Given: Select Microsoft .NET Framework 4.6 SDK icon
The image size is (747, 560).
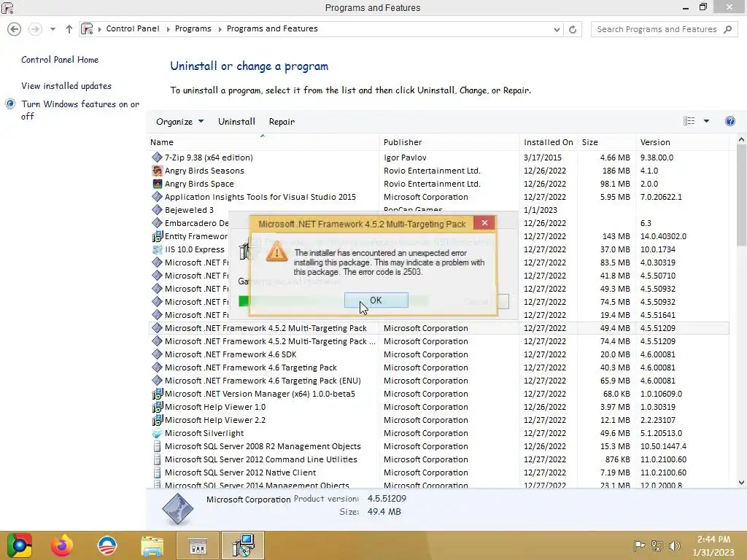Looking at the screenshot, I should [158, 354].
